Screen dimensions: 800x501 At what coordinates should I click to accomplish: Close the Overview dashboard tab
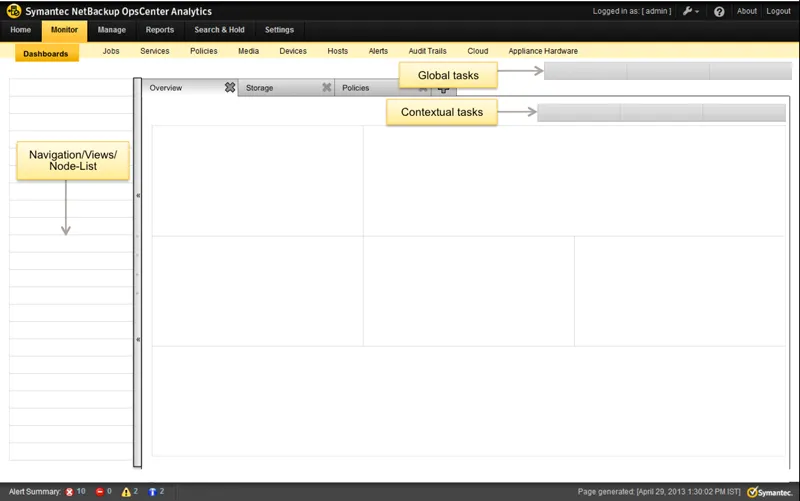click(x=230, y=88)
